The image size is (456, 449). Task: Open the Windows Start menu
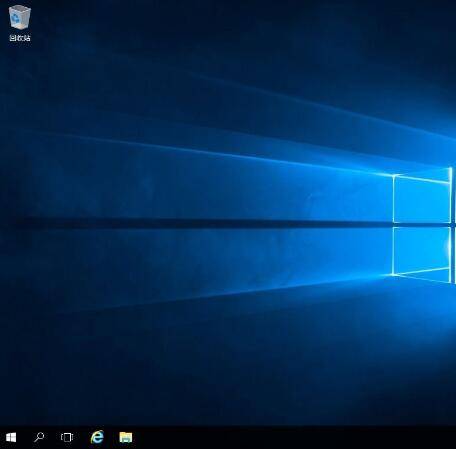click(11, 437)
